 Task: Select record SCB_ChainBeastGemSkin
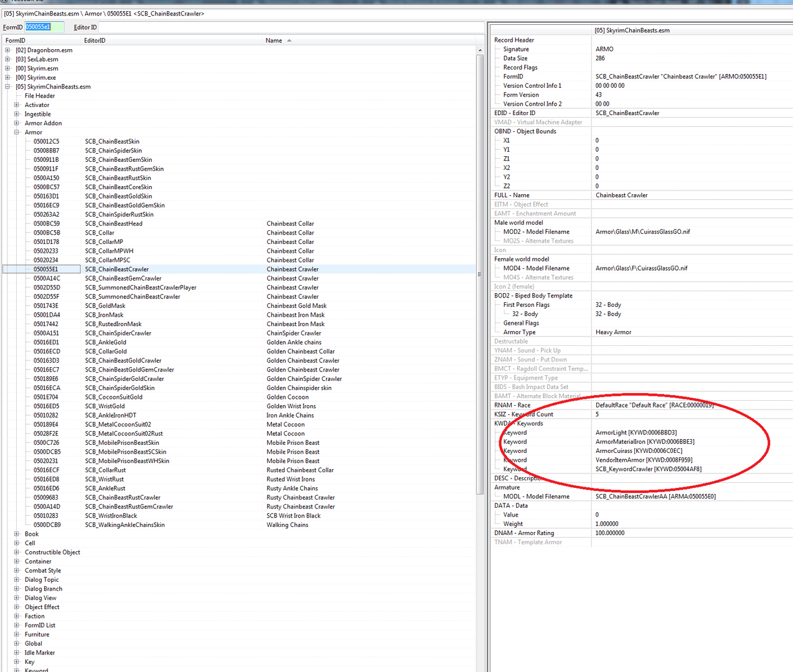coord(118,160)
